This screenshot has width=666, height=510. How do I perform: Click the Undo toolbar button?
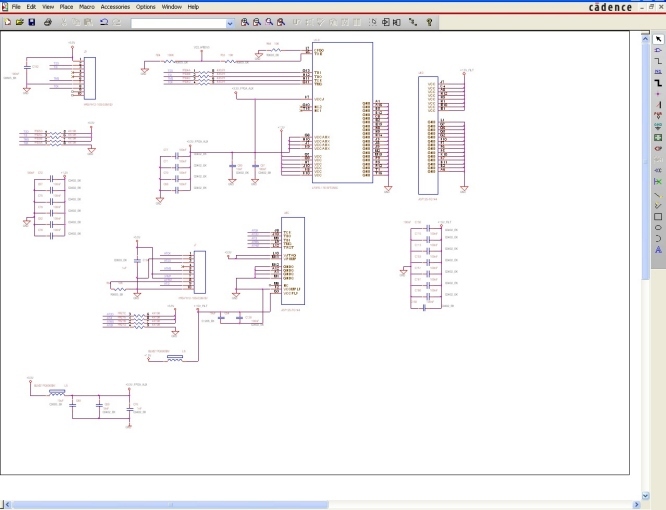(x=104, y=22)
